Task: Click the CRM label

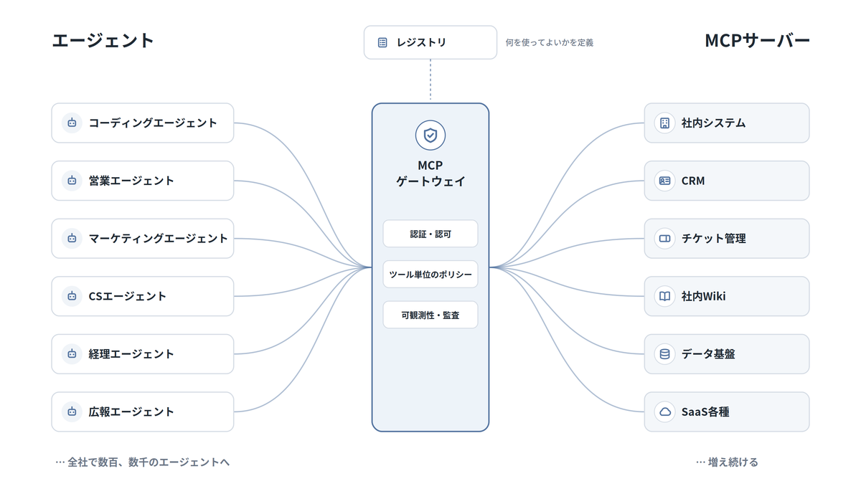Action: (x=693, y=181)
